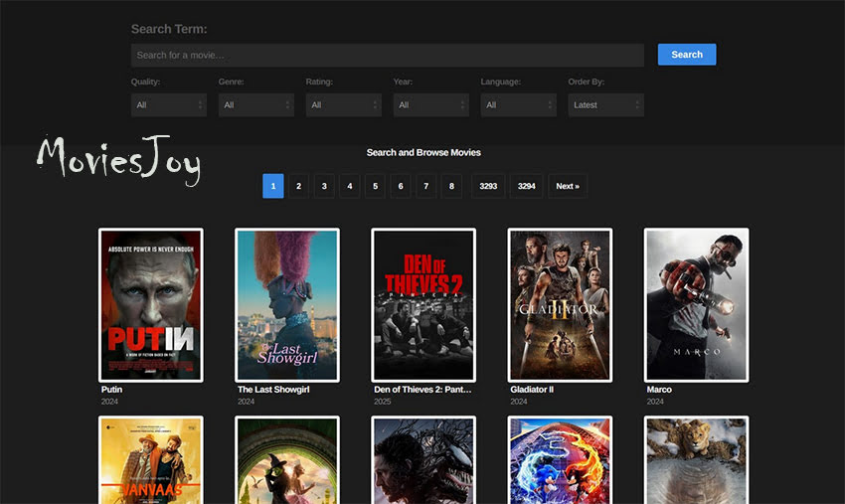Open the Language dropdown
845x504 pixels.
tap(518, 105)
